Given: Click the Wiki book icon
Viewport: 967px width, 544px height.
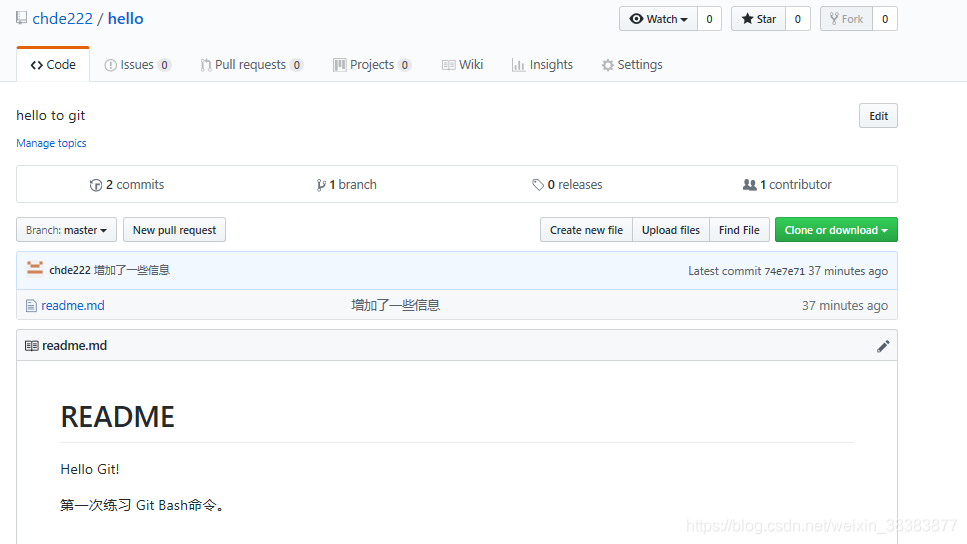Looking at the screenshot, I should coord(448,65).
